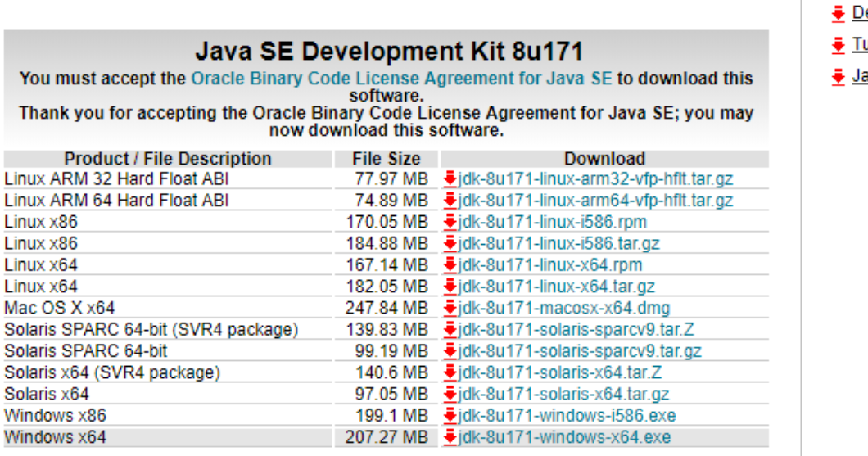Click download arrow icon beside jdk-8u171-linux-i586.rpm

450,222
